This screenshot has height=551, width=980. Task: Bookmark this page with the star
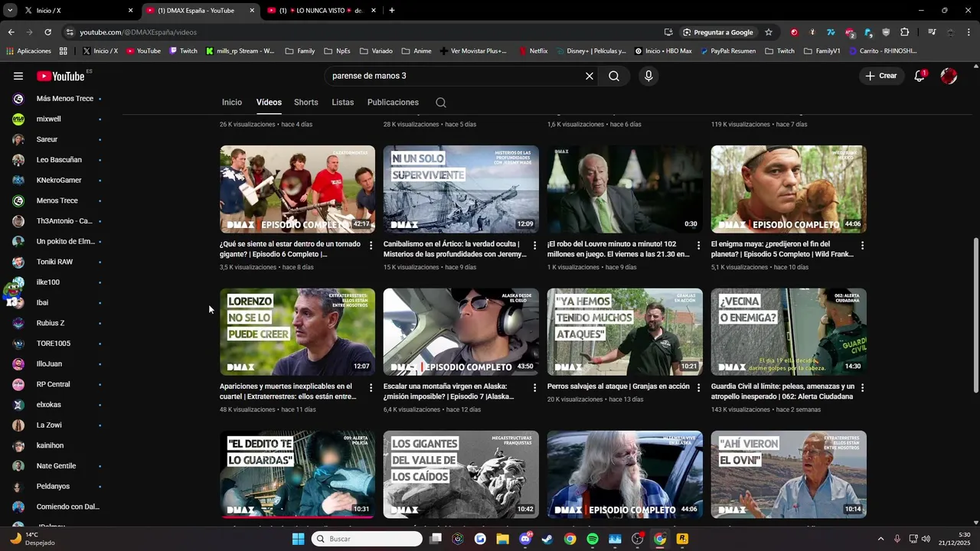coord(769,32)
